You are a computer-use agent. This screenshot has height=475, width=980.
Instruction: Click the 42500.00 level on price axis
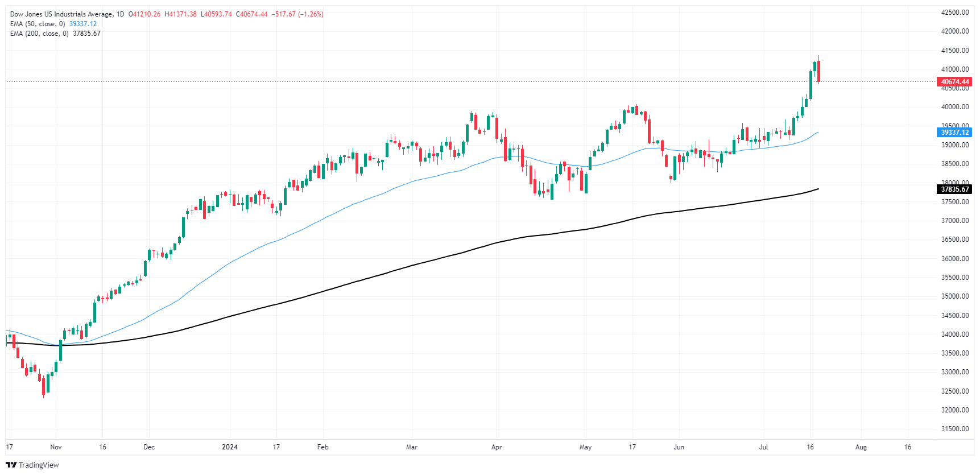click(955, 13)
